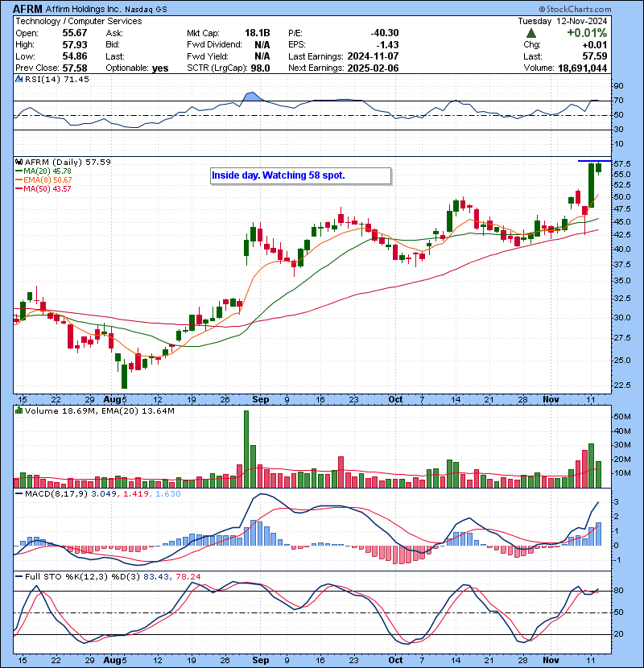Click the Optionable yes value
Viewport: 644px width, 668px height.
(x=160, y=68)
